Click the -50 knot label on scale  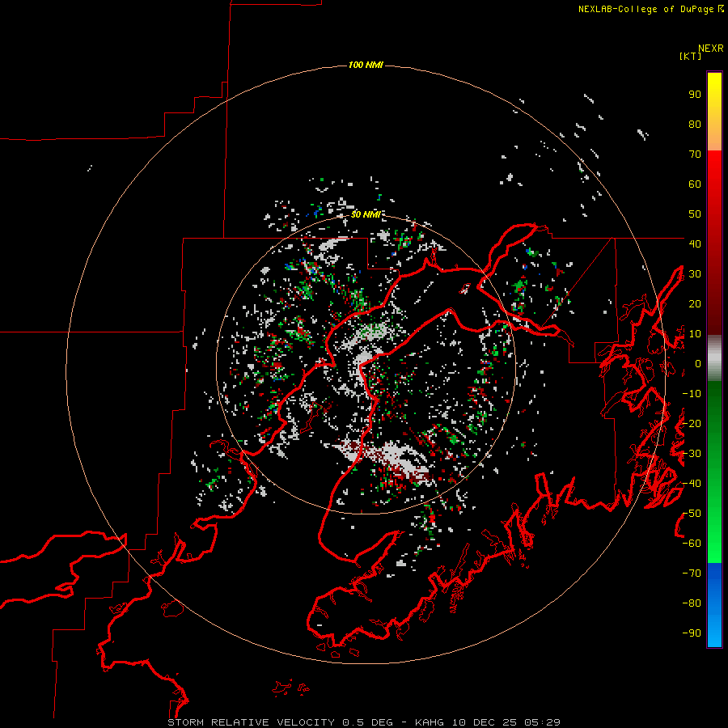(x=692, y=514)
